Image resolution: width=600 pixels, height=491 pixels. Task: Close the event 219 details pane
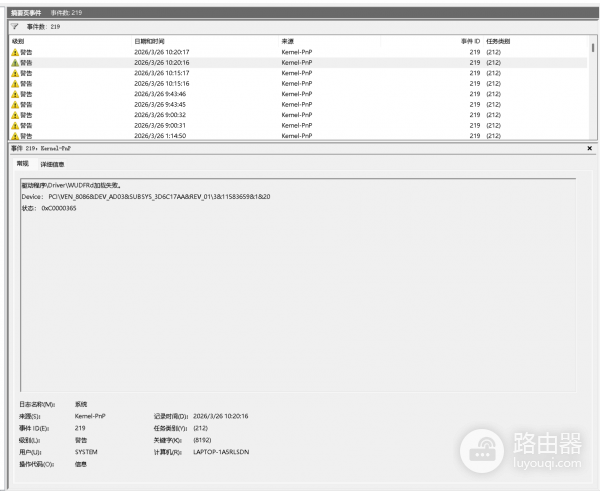tap(589, 148)
